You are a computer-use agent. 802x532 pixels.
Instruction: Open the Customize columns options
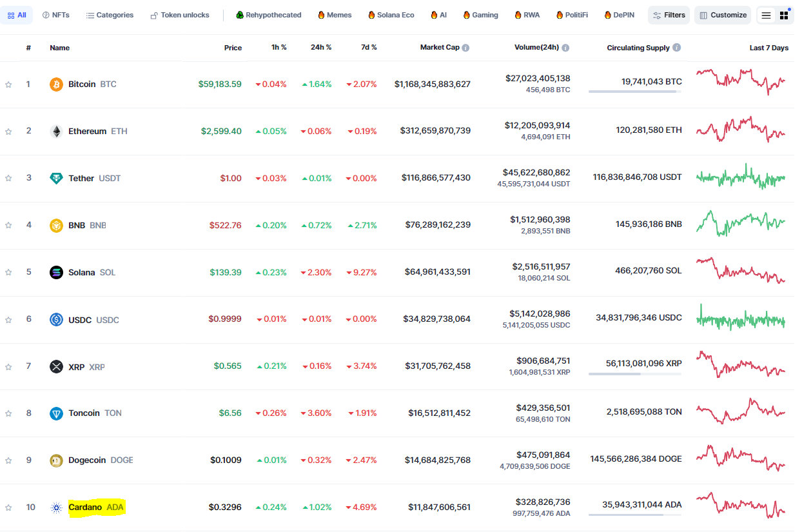pos(723,15)
